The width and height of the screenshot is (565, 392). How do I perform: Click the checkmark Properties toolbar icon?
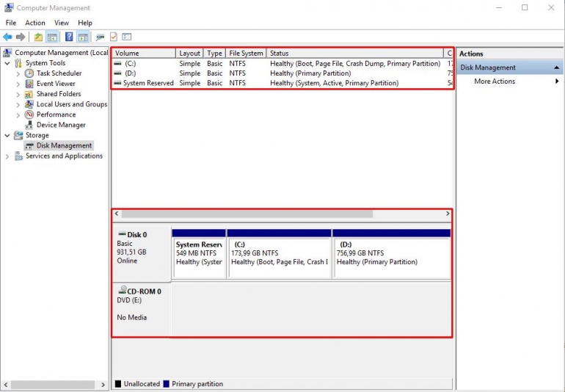pos(114,37)
